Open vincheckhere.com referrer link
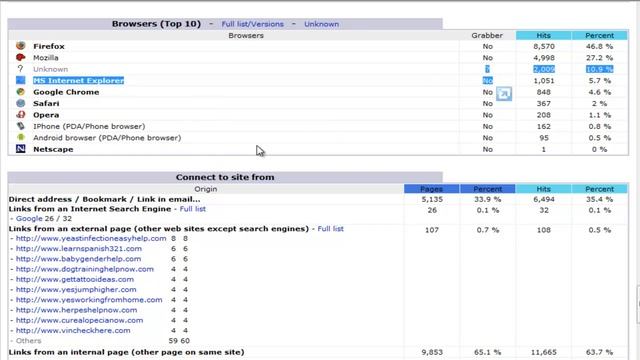Screen dimensions: 640x360 [73, 330]
